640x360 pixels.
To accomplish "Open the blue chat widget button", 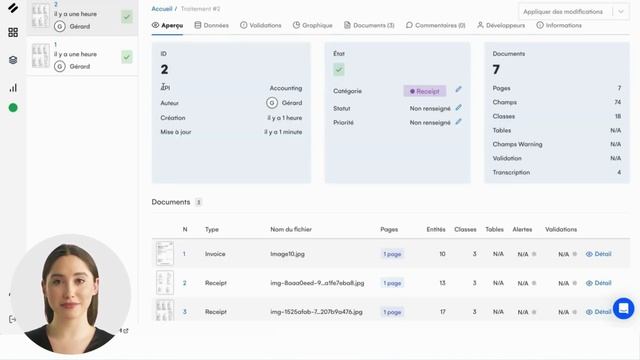I will pos(623,309).
